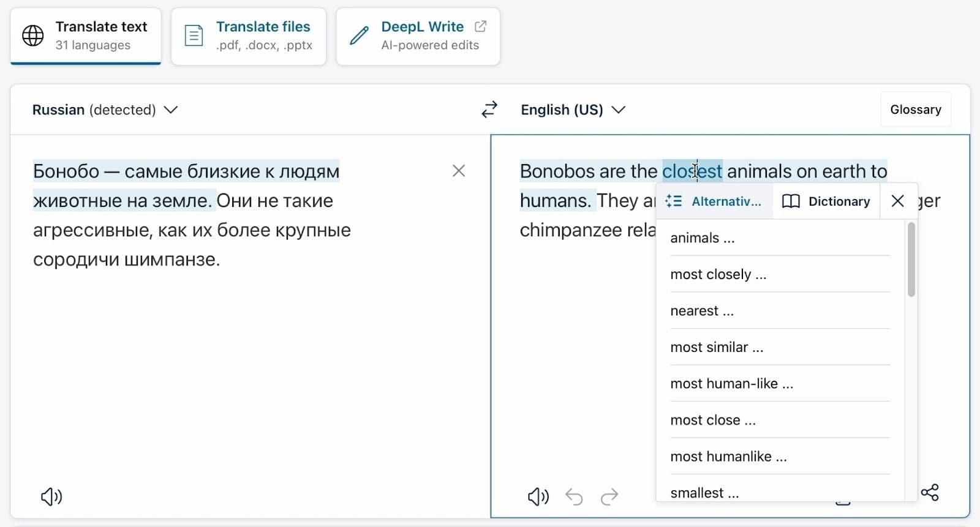The width and height of the screenshot is (980, 527).
Task: Click the alternatives list scrollbar
Action: [x=911, y=260]
